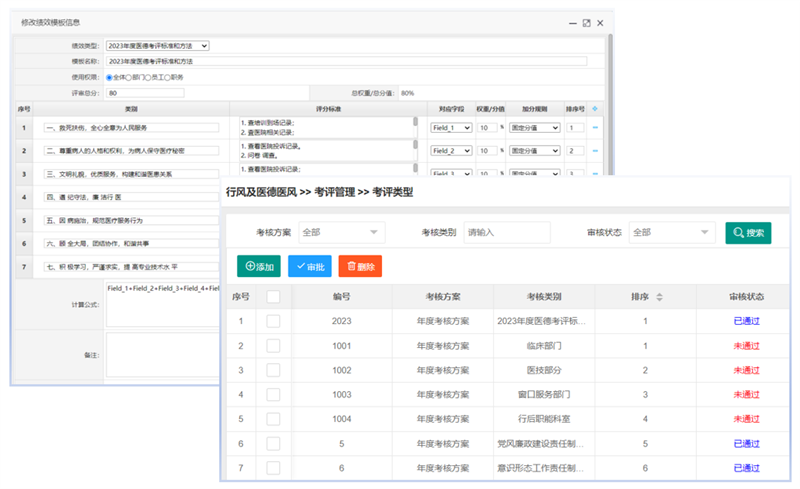Maximize the 修改绩效模板信息 dialog
The image size is (800, 489).
[x=586, y=22]
